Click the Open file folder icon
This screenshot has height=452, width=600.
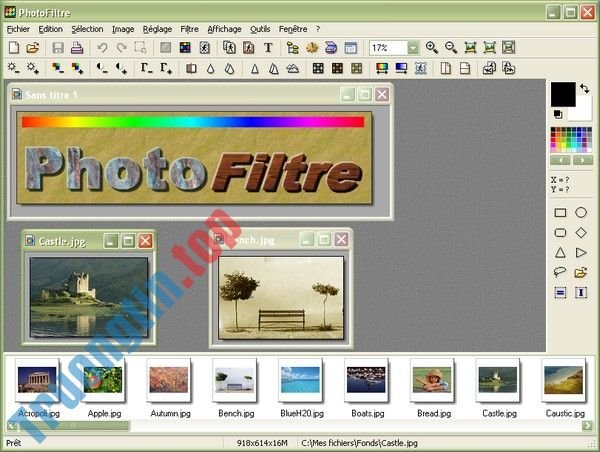[x=33, y=48]
